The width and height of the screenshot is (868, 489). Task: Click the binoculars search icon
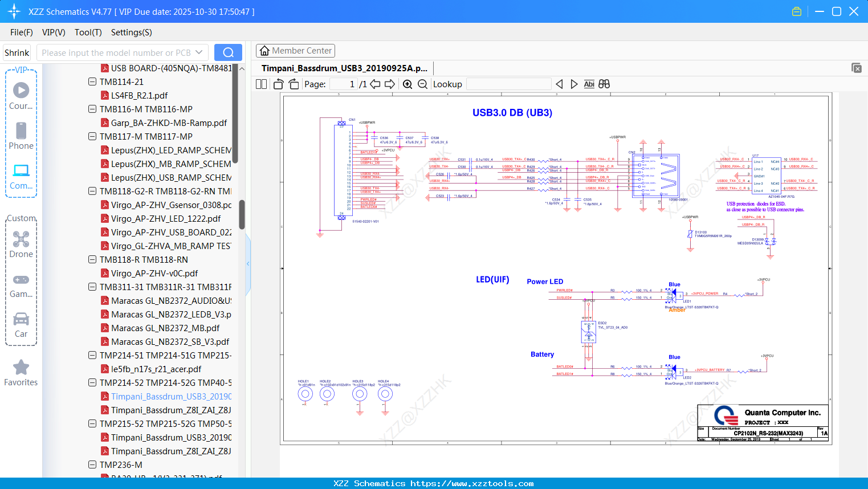tap(604, 84)
